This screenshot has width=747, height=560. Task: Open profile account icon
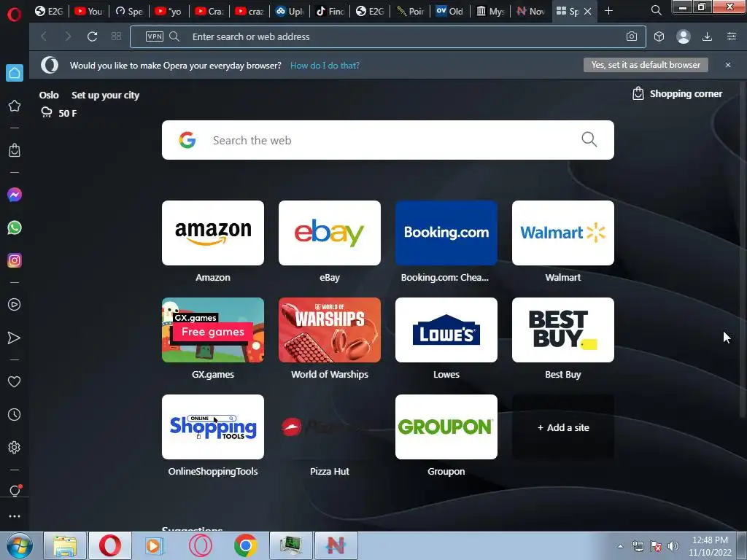tap(683, 36)
